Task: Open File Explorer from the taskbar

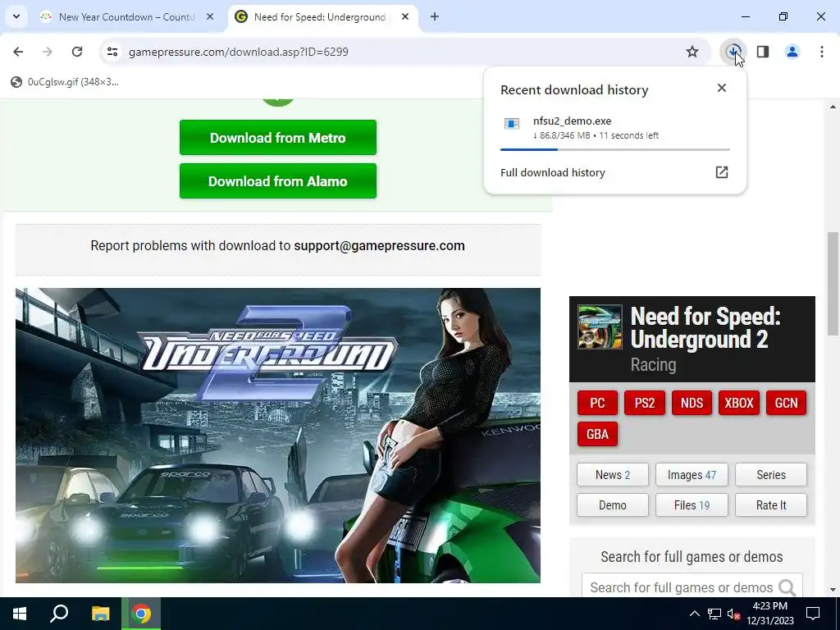Action: 100,614
